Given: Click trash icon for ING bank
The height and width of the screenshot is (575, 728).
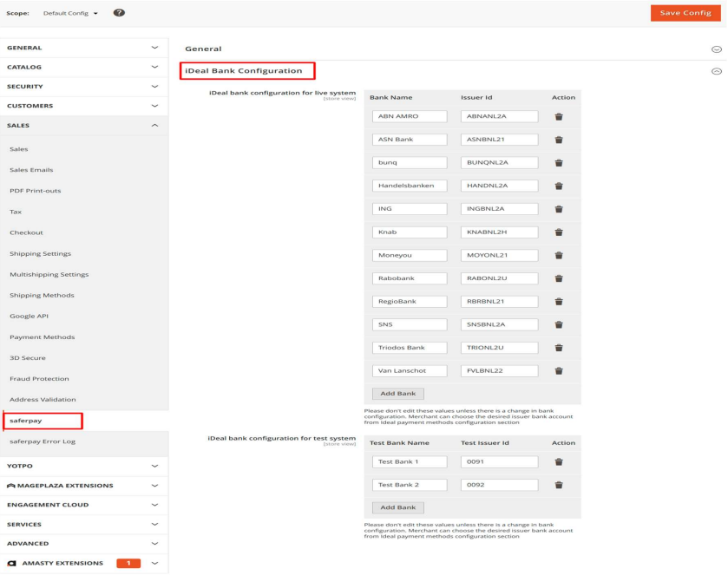Looking at the screenshot, I should pyautogui.click(x=558, y=208).
